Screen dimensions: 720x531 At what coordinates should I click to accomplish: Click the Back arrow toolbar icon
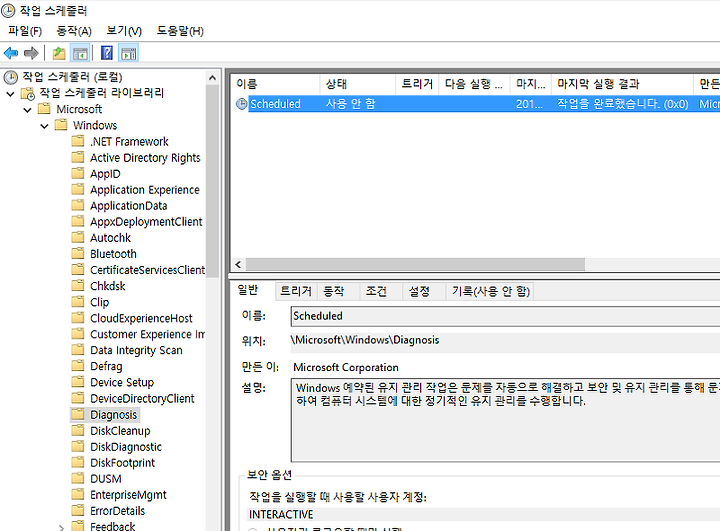pyautogui.click(x=11, y=53)
